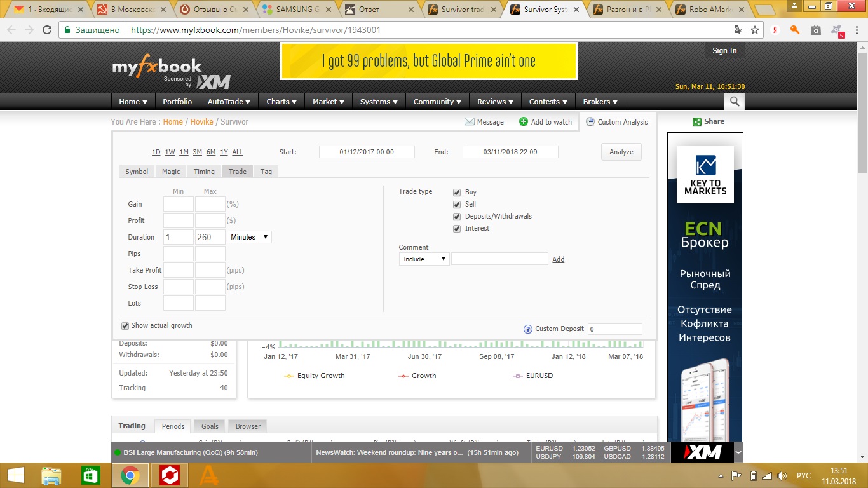
Task: Open Chrome menu three-dots icon
Action: (856, 30)
